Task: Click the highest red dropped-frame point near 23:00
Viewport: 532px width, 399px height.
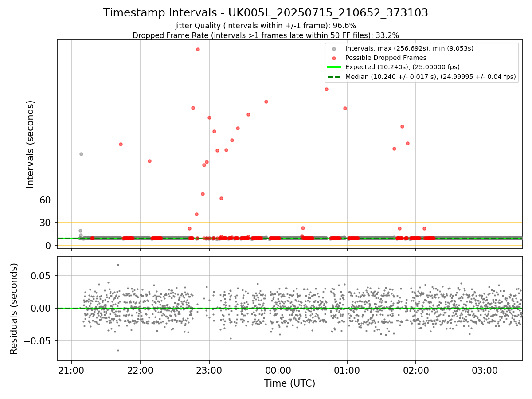Action: click(198, 49)
